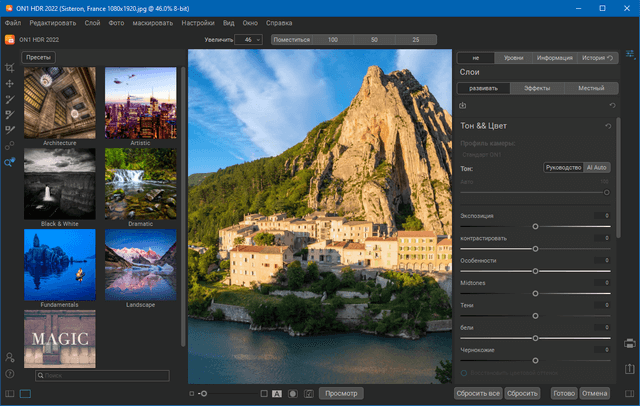Click the Экспозиция slider handle
640x406 pixels.
point(536,227)
